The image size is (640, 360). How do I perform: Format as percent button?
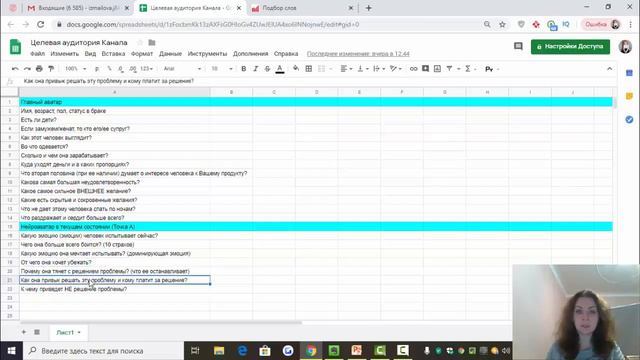tap(109, 69)
